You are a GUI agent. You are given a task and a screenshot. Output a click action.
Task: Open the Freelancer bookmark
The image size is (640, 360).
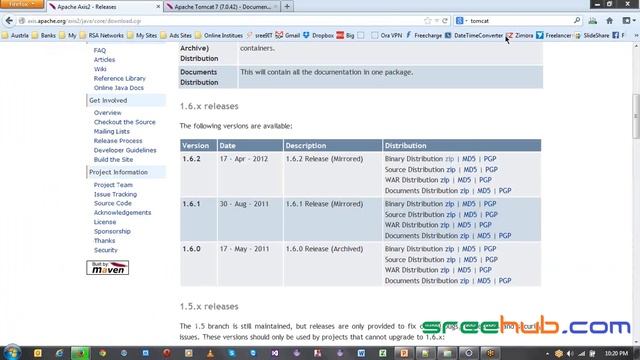pos(553,36)
